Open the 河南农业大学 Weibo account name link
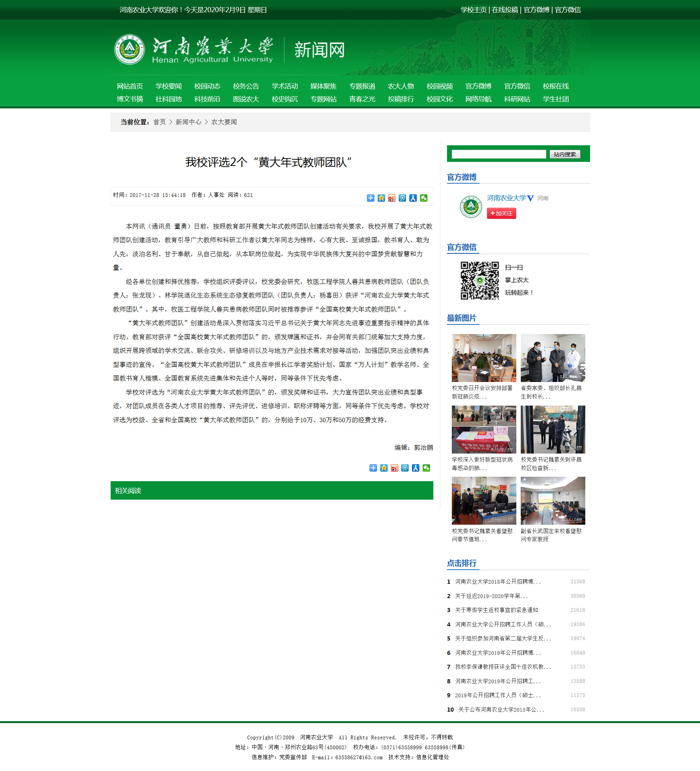Screen dimensions: 700x771 coord(506,198)
